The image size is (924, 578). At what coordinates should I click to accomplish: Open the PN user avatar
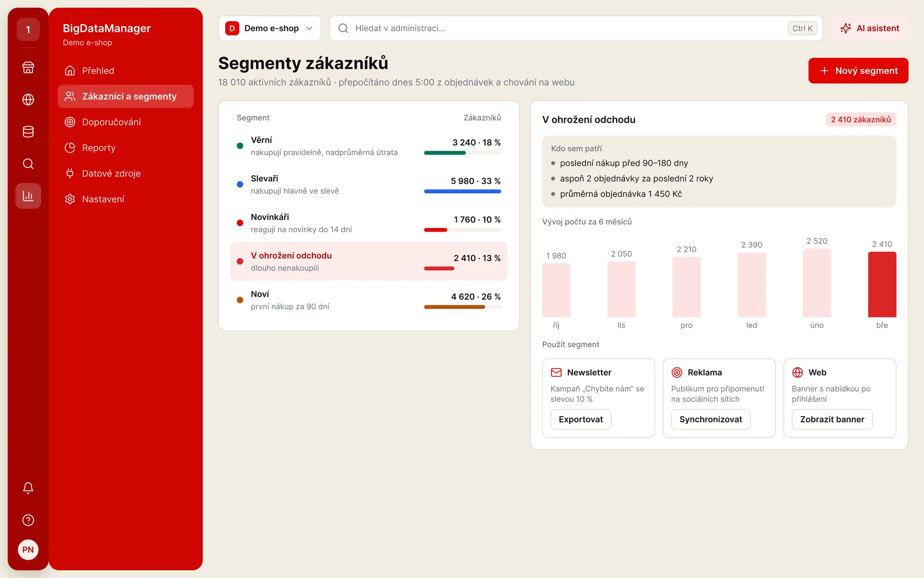pyautogui.click(x=28, y=550)
